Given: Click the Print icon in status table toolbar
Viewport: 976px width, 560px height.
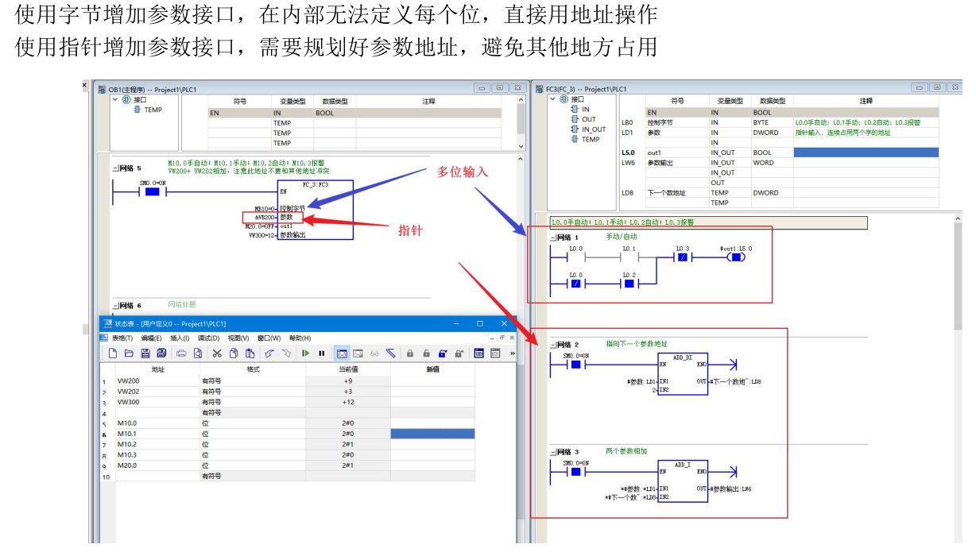Looking at the screenshot, I should pos(181,353).
